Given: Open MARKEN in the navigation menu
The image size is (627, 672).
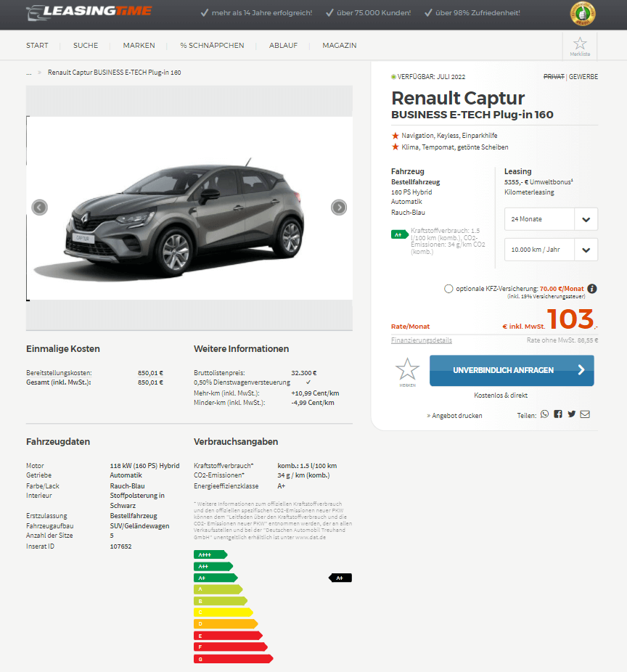Looking at the screenshot, I should [x=139, y=46].
